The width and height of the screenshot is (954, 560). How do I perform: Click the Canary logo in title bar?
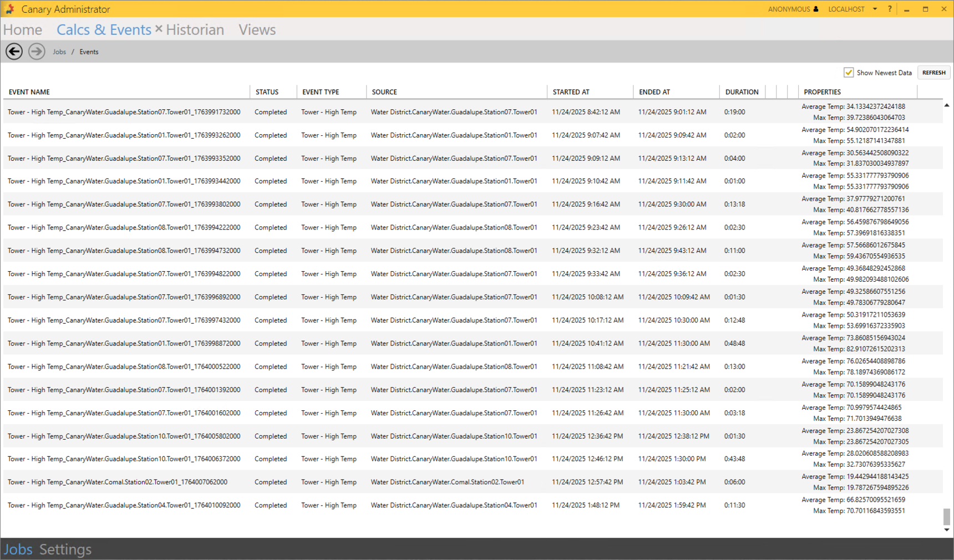click(x=9, y=9)
